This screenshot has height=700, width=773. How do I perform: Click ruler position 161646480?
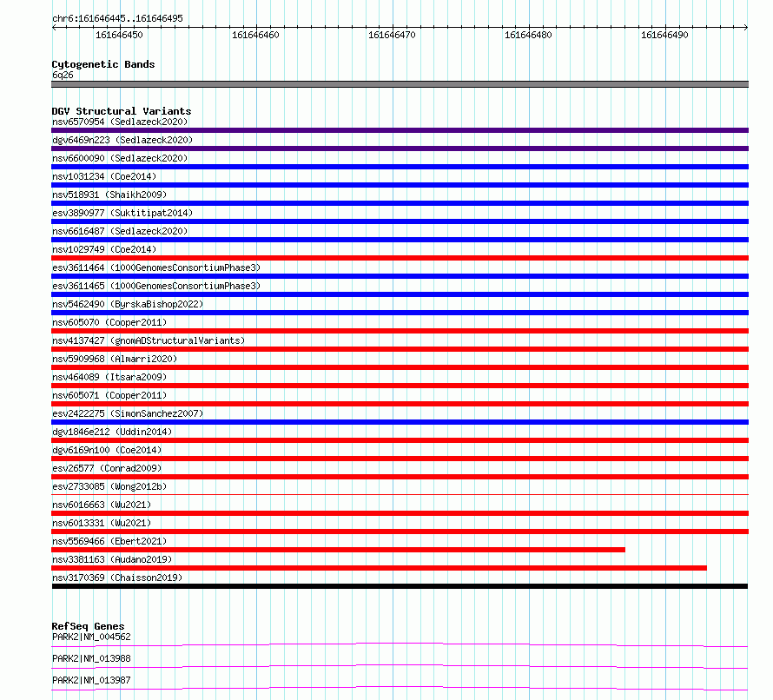click(x=528, y=35)
